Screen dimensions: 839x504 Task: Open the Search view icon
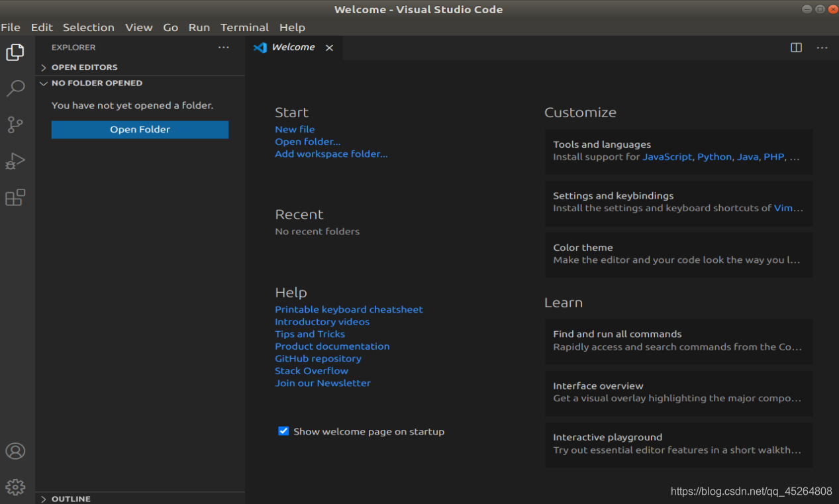click(x=15, y=88)
